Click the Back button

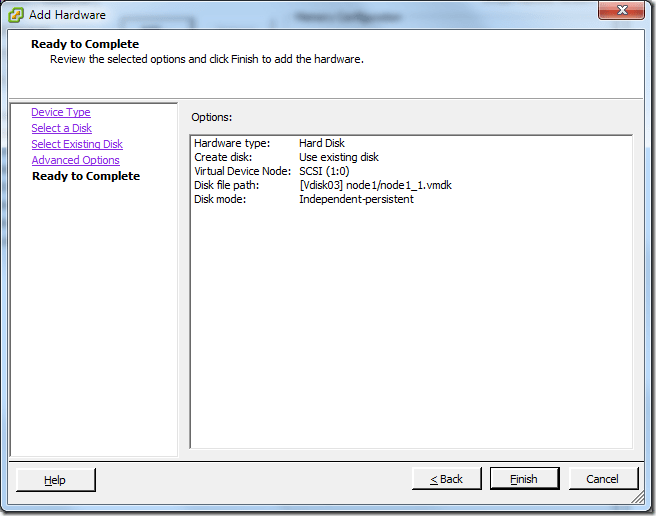tap(447, 479)
